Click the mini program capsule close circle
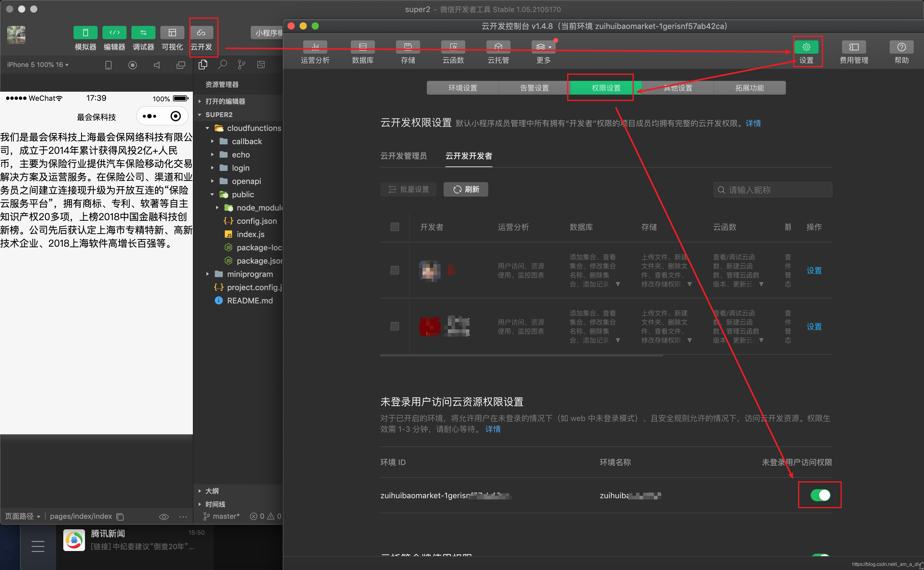This screenshot has height=570, width=924. tap(175, 116)
